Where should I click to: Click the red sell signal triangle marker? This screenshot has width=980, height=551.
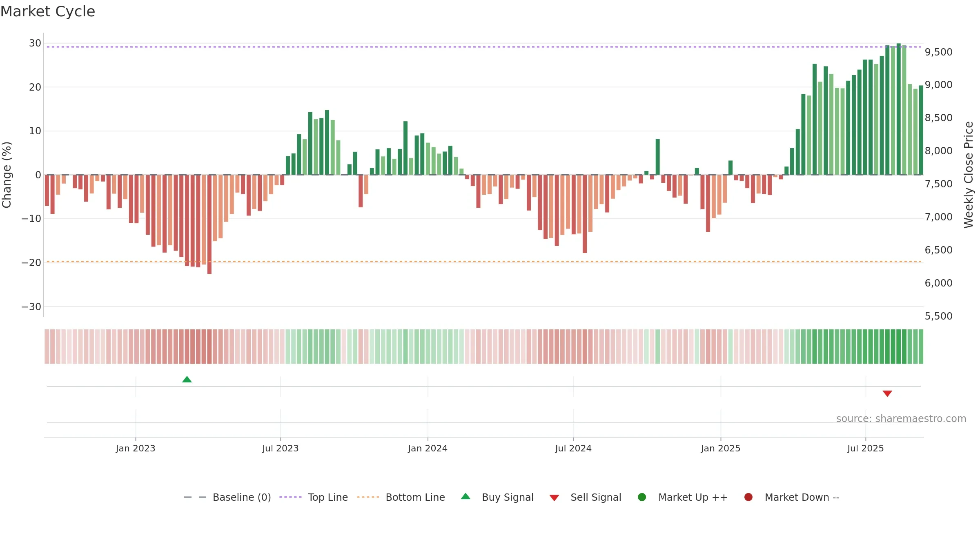coord(887,393)
